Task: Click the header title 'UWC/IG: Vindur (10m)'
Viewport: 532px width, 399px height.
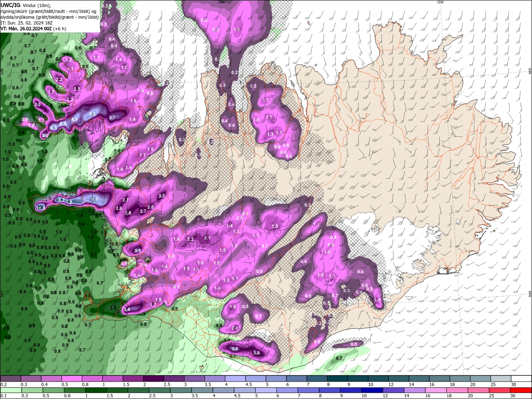Action: (26, 5)
